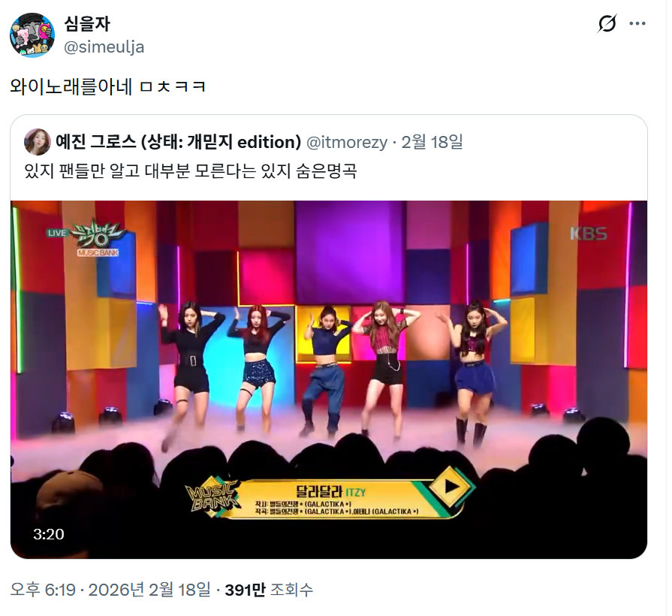Click the yellow diamond play icon in banner
This screenshot has width=672, height=616.
[x=450, y=487]
